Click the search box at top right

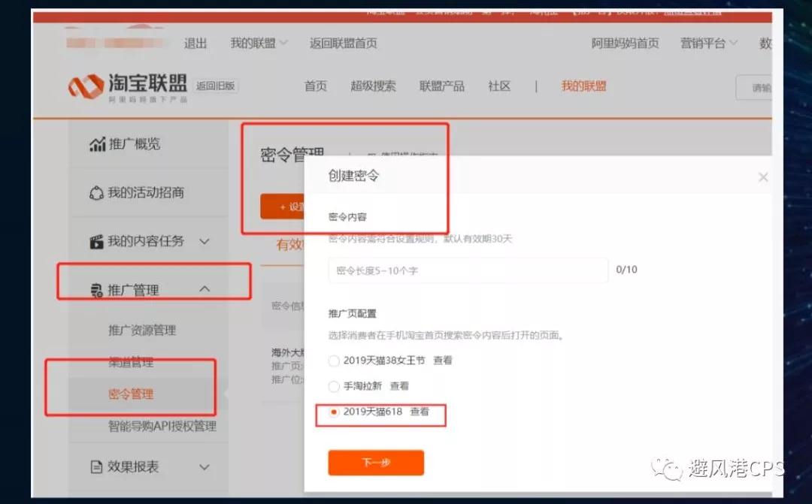coord(754,87)
